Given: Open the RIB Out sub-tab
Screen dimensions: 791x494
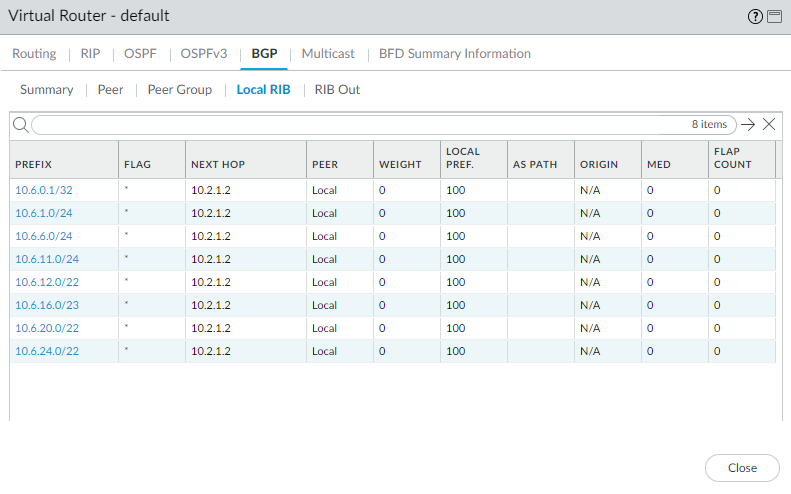Looking at the screenshot, I should 337,89.
